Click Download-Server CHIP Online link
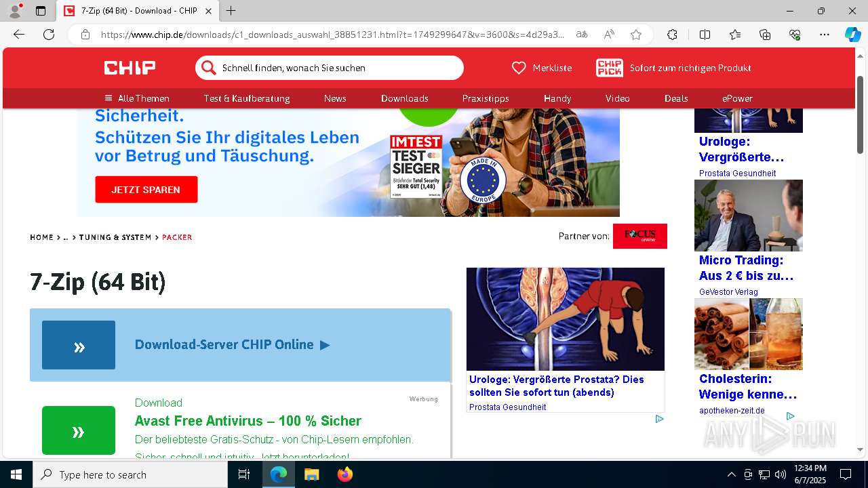The image size is (868, 488). [x=232, y=344]
